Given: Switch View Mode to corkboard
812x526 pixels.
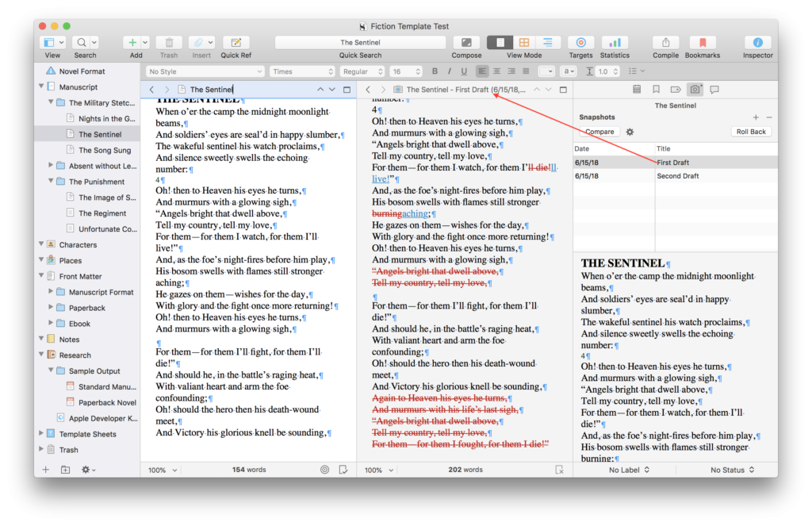Looking at the screenshot, I should point(524,43).
